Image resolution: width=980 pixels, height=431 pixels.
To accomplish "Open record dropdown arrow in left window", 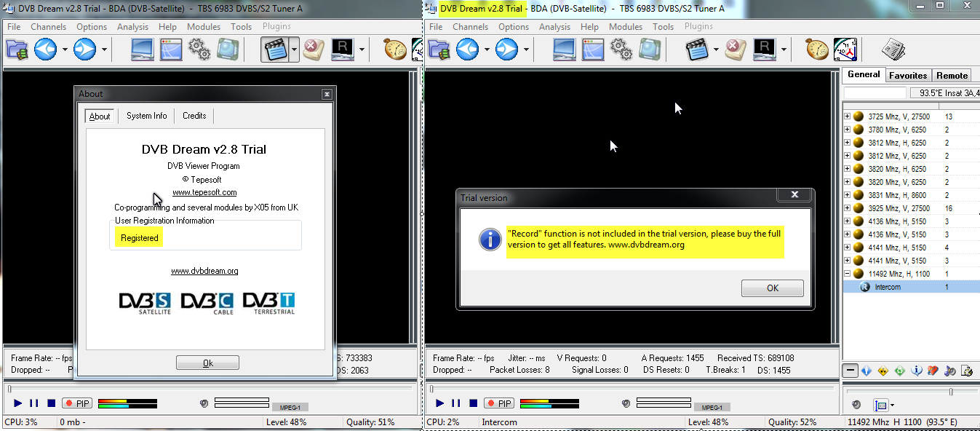I will click(x=294, y=50).
